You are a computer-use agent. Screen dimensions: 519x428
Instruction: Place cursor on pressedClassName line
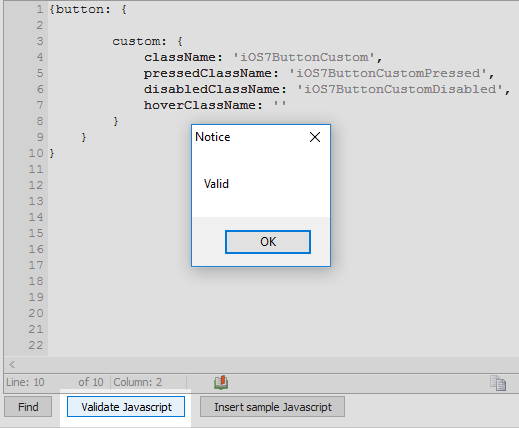coord(319,73)
